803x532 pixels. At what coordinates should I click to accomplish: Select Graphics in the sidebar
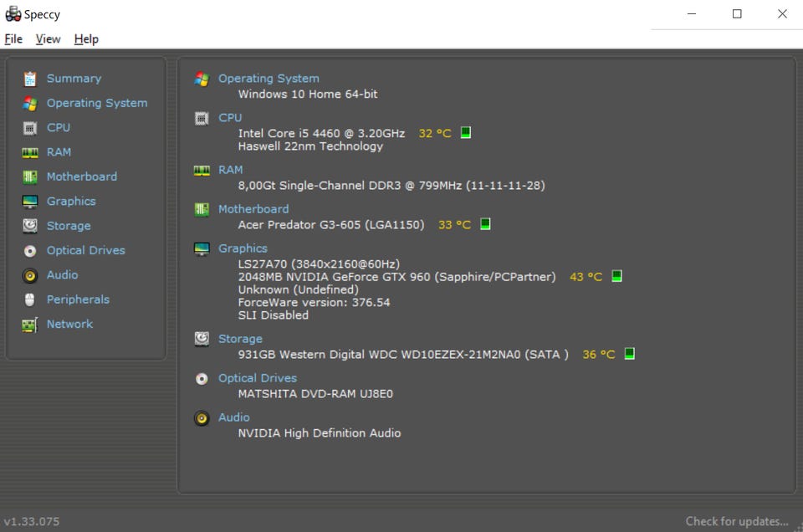coord(71,202)
